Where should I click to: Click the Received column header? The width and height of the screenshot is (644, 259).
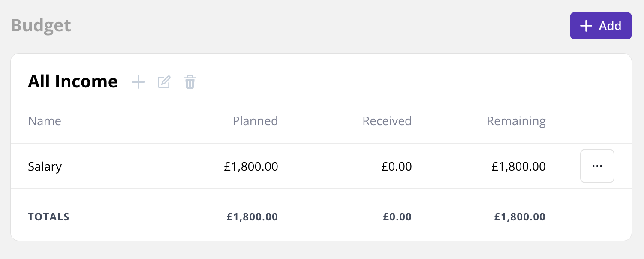pyautogui.click(x=387, y=121)
